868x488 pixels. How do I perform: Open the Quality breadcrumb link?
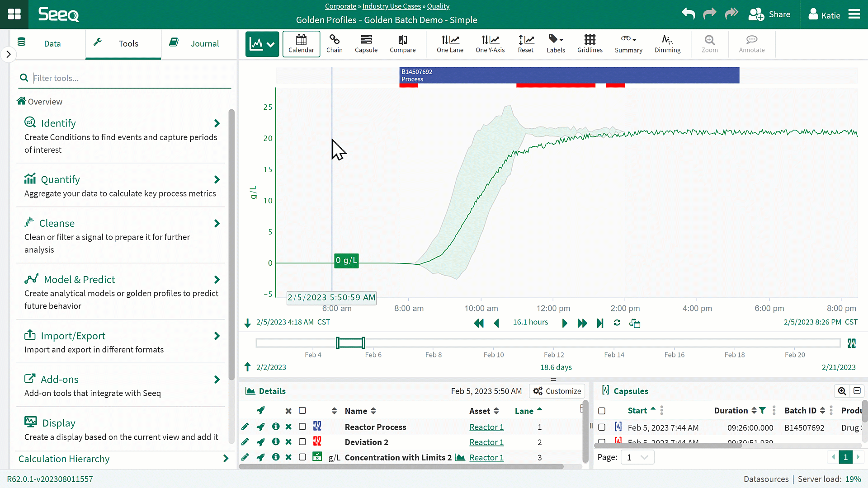438,6
